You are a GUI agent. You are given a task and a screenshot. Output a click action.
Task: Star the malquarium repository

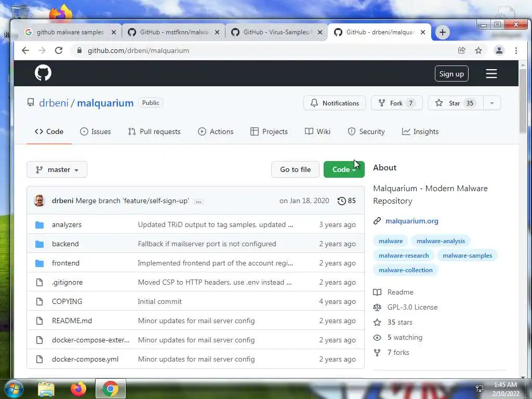tap(456, 103)
